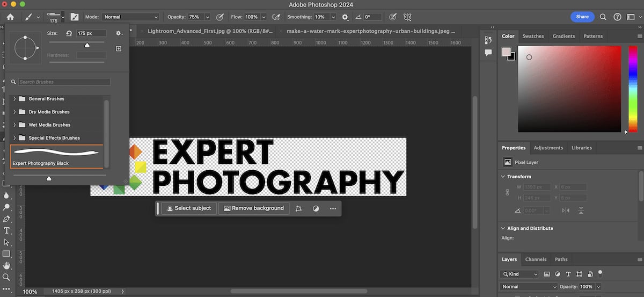Open the Flow percentage dropdown arrow
The height and width of the screenshot is (297, 644).
264,17
